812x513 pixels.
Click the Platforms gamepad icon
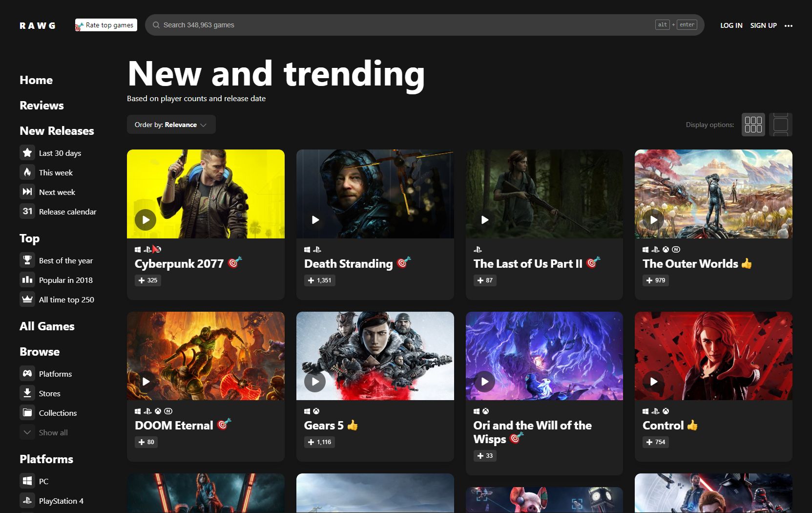27,373
